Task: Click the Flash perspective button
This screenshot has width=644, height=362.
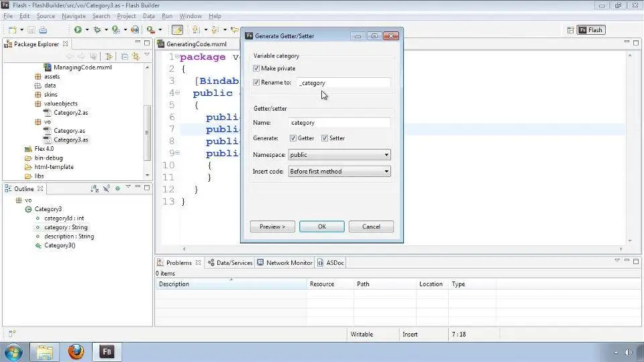Action: 591,30
